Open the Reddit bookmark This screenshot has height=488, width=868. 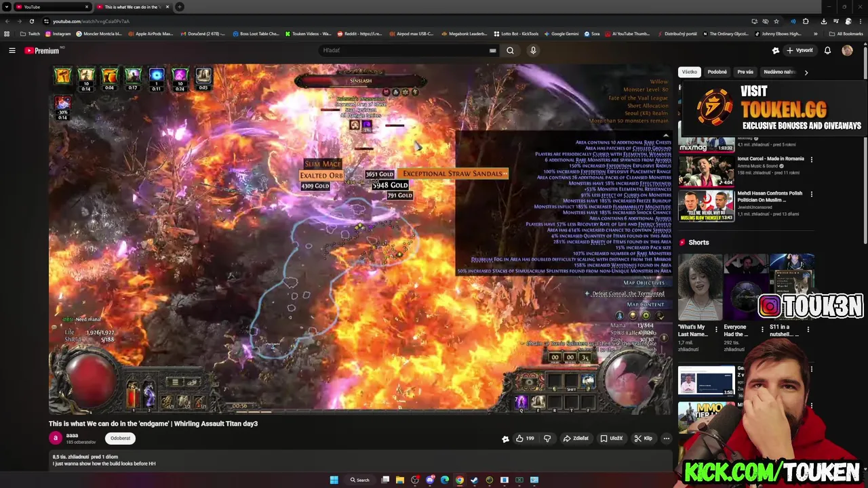coord(359,34)
